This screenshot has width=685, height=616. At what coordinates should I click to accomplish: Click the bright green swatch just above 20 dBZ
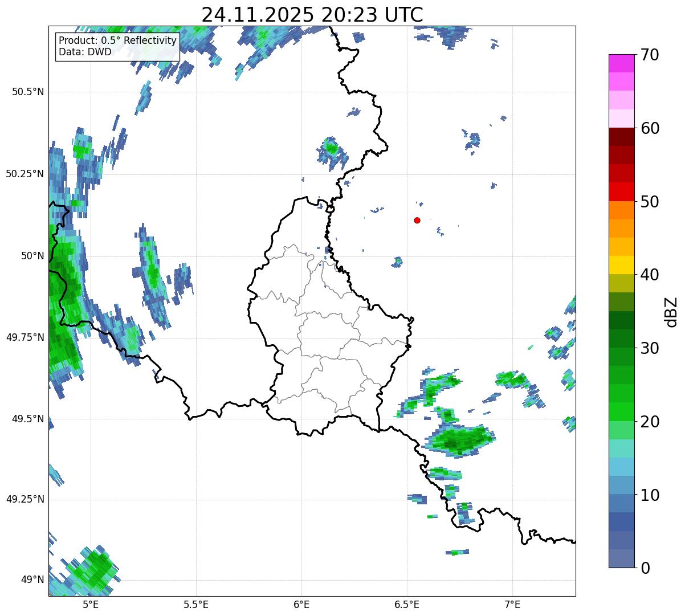pyautogui.click(x=622, y=412)
